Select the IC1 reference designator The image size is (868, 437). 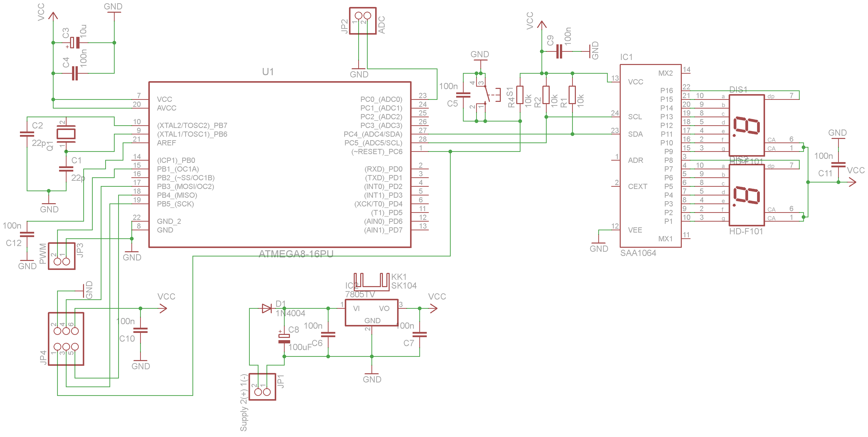coord(626,57)
